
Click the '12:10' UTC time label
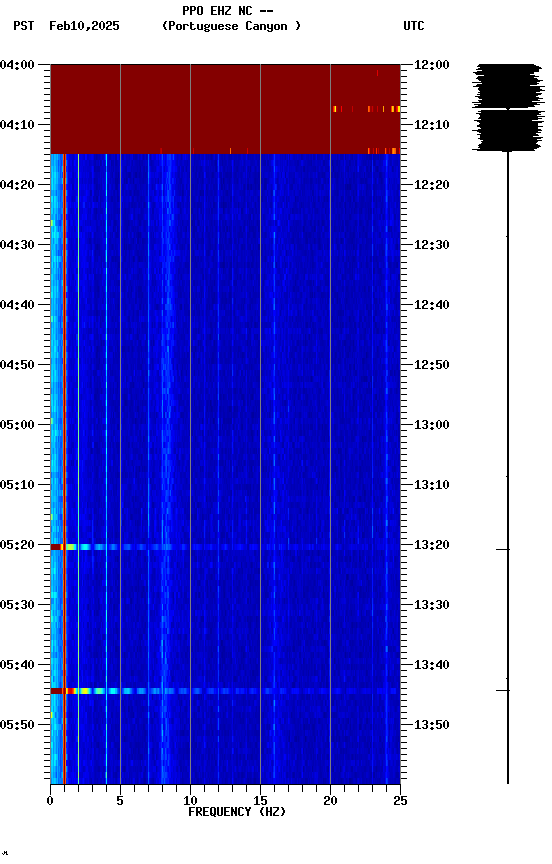(432, 125)
